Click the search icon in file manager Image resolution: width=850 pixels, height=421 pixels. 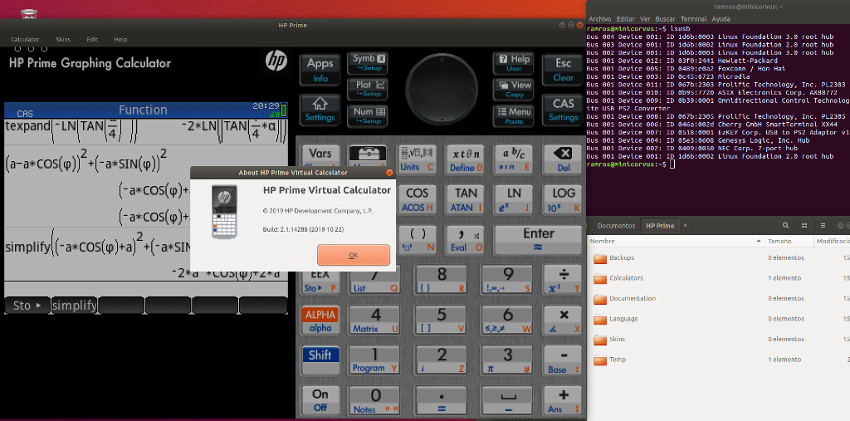coord(786,225)
